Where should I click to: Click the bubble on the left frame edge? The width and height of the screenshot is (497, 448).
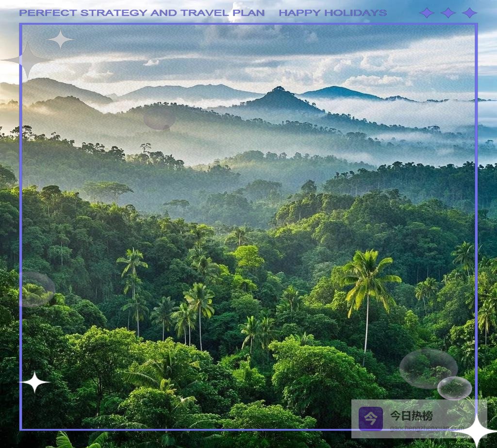point(37,289)
